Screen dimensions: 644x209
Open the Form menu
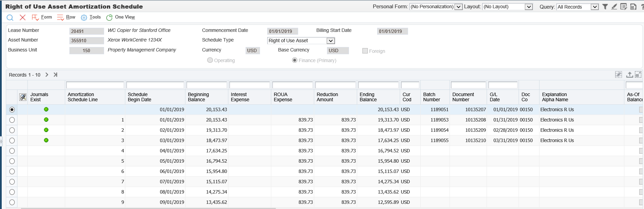pos(46,17)
